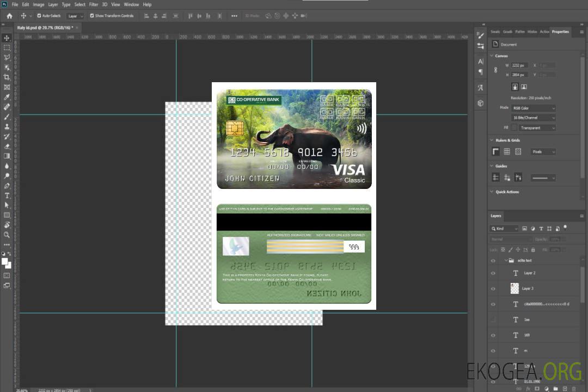The width and height of the screenshot is (588, 392).
Task: Open the Window menu
Action: point(131,4)
